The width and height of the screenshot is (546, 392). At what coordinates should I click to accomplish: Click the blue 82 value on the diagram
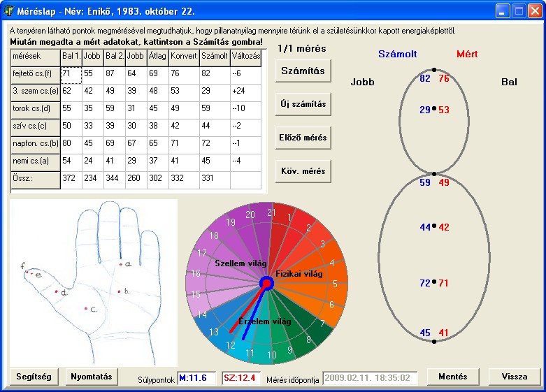[425, 78]
